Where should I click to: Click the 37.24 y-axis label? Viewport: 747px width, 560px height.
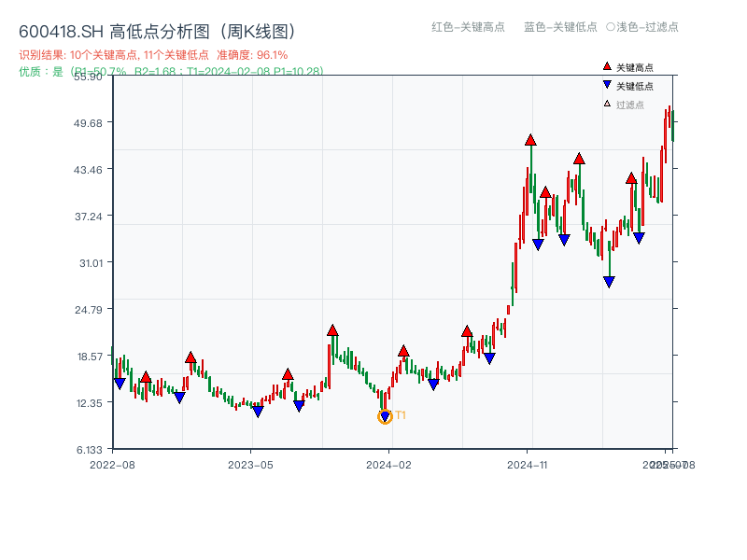pos(88,217)
